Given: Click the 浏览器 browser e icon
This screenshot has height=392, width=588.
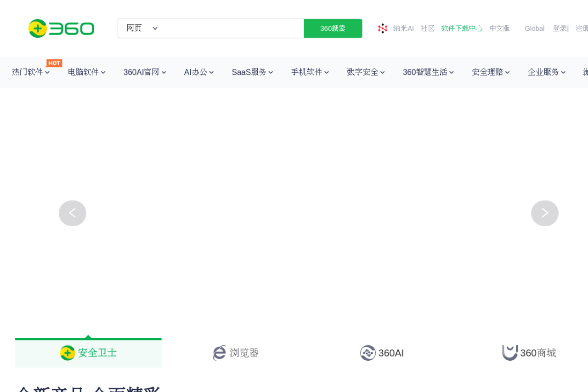Looking at the screenshot, I should (x=220, y=353).
